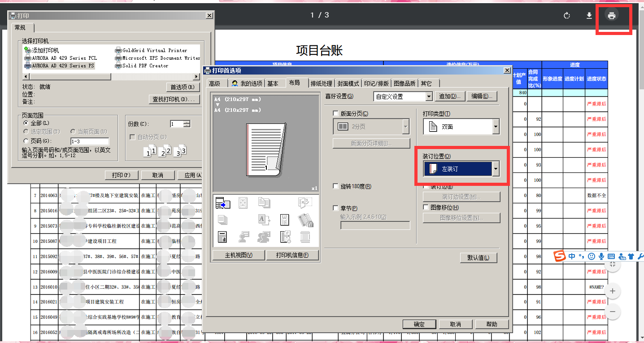Image resolution: width=644 pixels, height=343 pixels.
Task: Click the 章节 example input field
Action: point(375,225)
